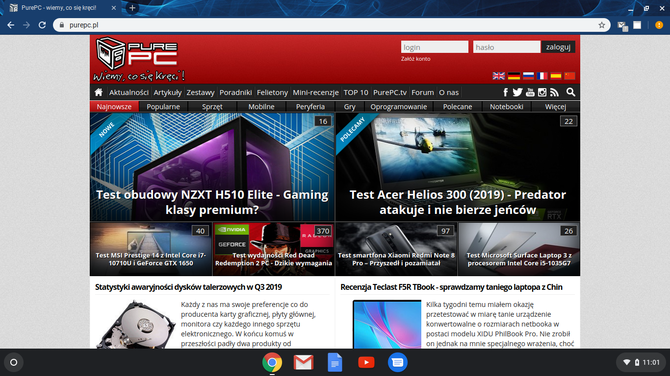Select the Oprogramowanie tab
670x376 pixels.
click(x=399, y=106)
